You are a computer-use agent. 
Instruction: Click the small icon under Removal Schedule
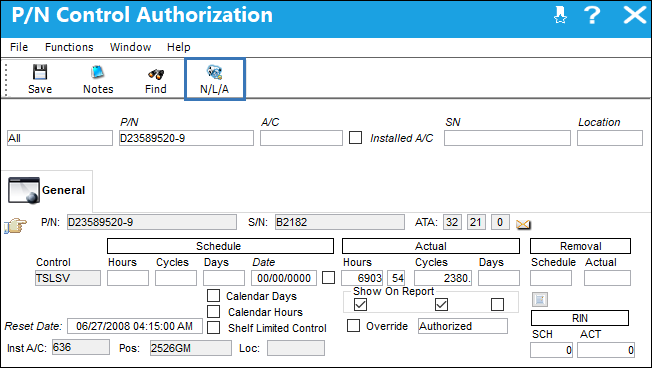(x=540, y=299)
